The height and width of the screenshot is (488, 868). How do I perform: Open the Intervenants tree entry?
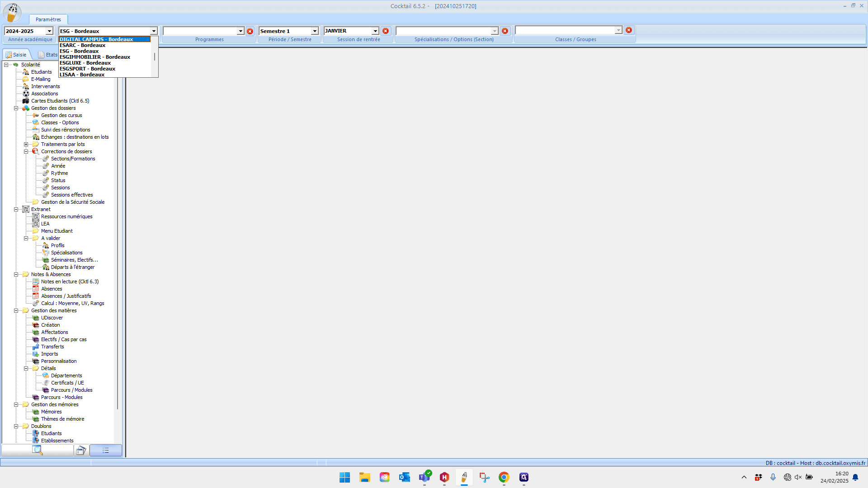45,86
